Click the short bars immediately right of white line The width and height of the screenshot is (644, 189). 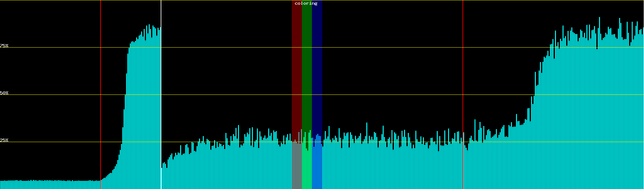[164, 176]
